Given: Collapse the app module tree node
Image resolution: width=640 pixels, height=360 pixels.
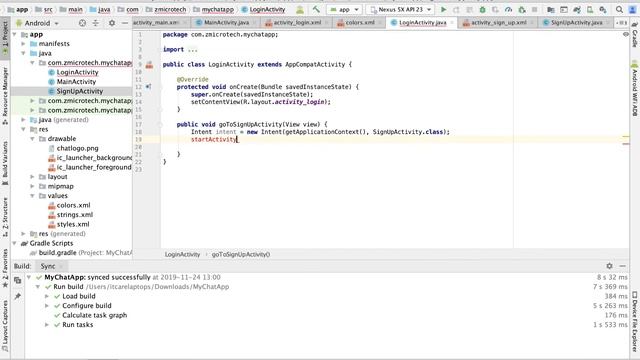Looking at the screenshot, I should pyautogui.click(x=15, y=35).
